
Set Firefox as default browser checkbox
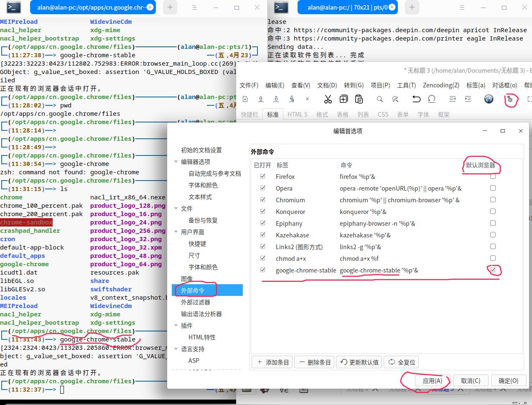pos(493,176)
